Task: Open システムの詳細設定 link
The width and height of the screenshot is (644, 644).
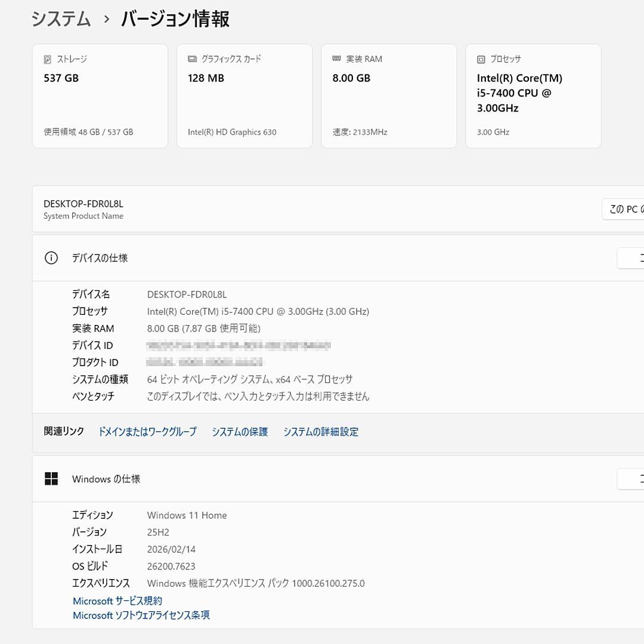Action: click(321, 432)
